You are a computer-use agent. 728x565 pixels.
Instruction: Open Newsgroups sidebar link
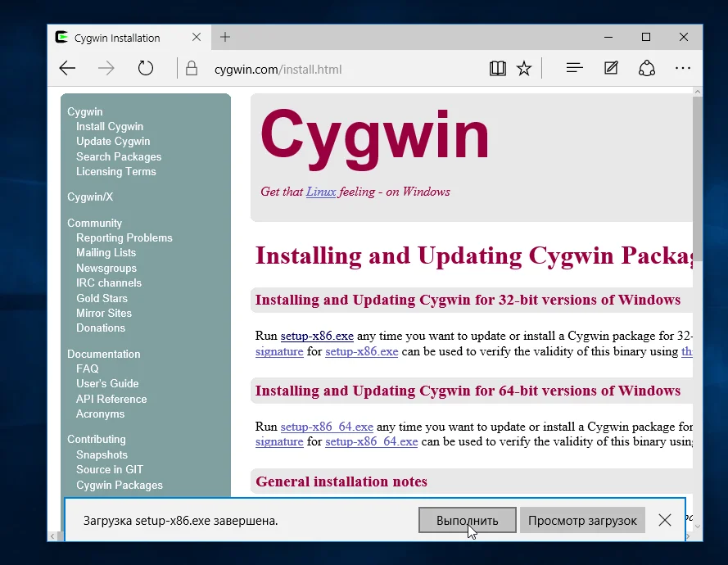point(106,268)
